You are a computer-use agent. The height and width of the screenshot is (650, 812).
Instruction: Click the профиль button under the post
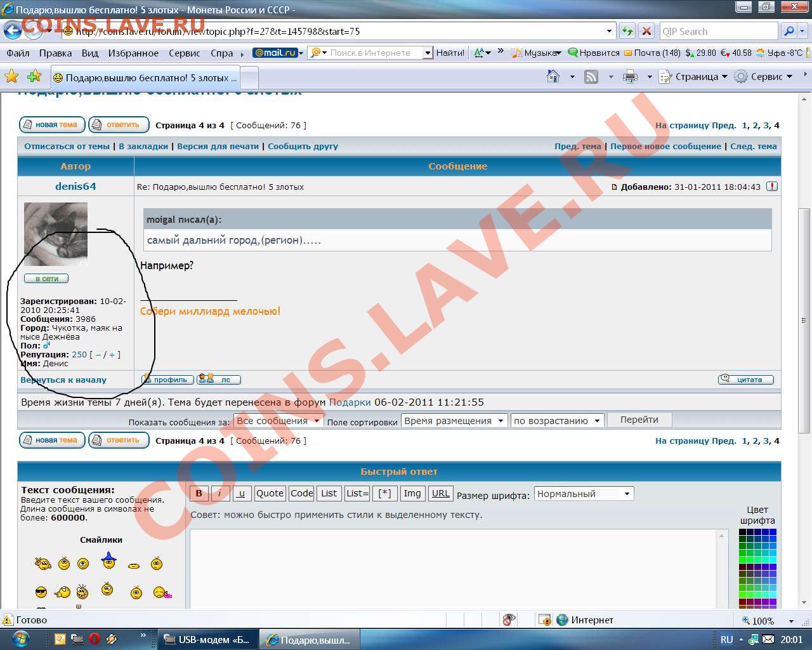[x=167, y=380]
